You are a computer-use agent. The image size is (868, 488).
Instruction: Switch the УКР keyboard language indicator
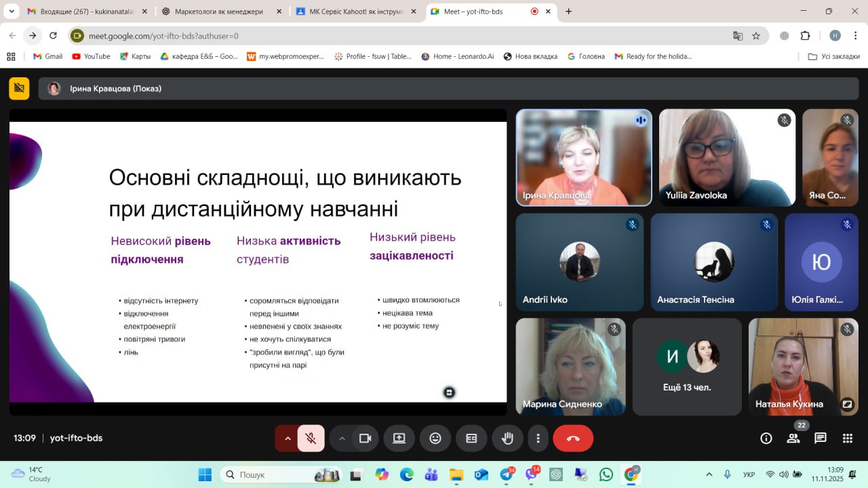(x=749, y=474)
